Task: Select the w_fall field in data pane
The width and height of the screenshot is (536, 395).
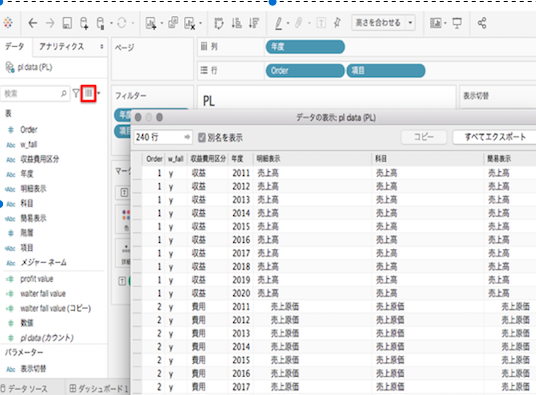Action: (28, 145)
